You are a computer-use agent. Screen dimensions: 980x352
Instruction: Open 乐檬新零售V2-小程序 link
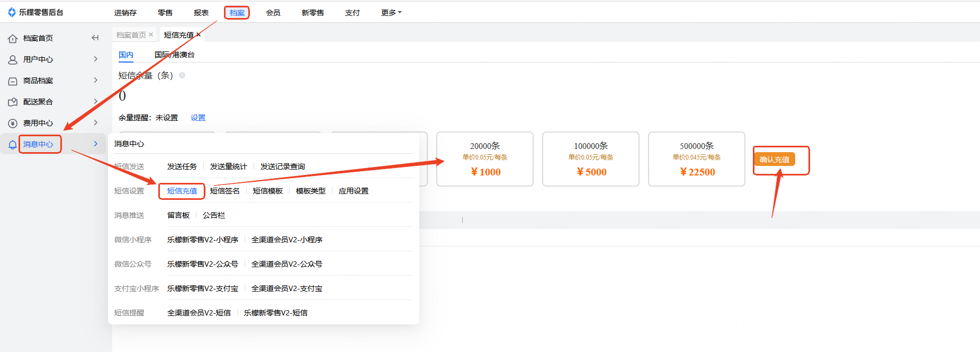pos(203,240)
